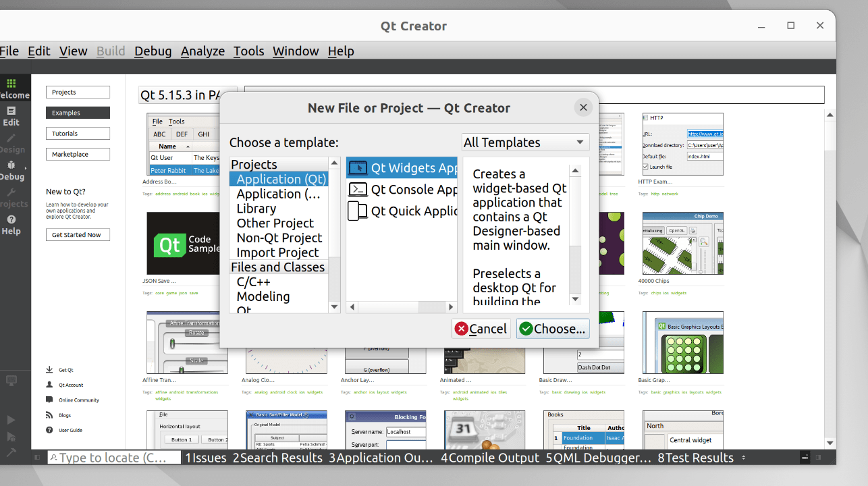The height and width of the screenshot is (486, 868).
Task: Open the kit selector monitor icon
Action: pyautogui.click(x=11, y=381)
